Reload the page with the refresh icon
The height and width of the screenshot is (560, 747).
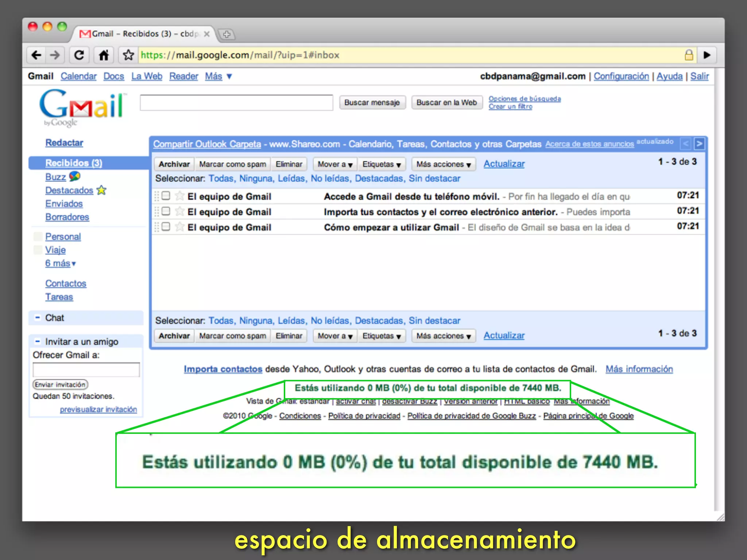pyautogui.click(x=79, y=55)
